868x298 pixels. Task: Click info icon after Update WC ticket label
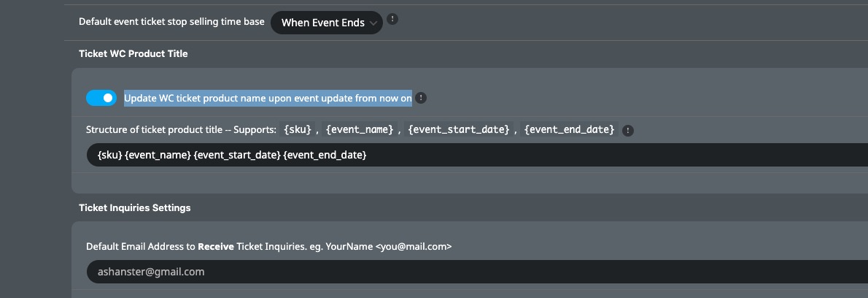tap(421, 98)
